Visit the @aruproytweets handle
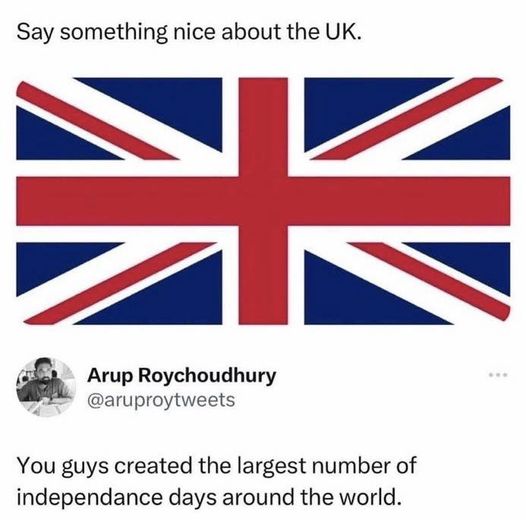The height and width of the screenshot is (520, 526). point(161,400)
